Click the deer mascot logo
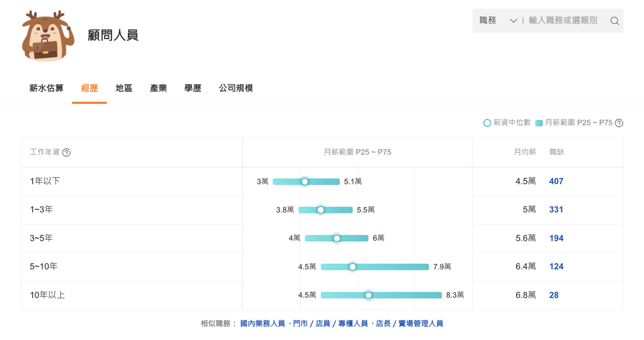The height and width of the screenshot is (340, 644). click(48, 36)
